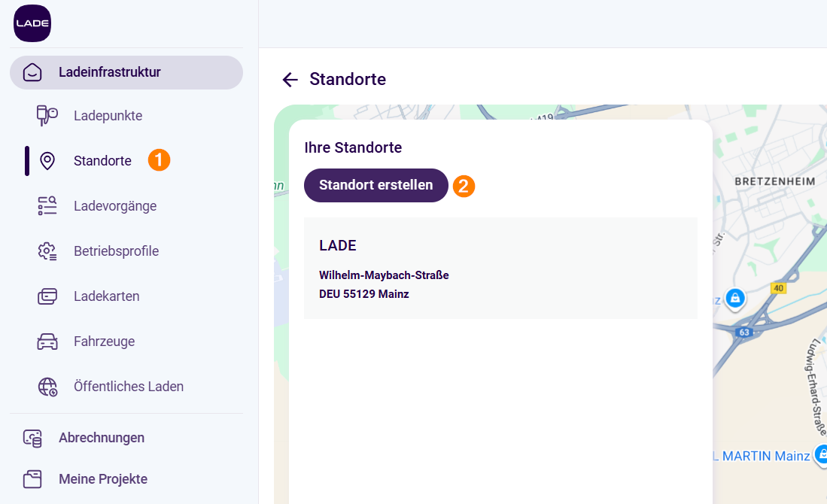
Task: Click the Ladekarten card icon
Action: coord(47,296)
